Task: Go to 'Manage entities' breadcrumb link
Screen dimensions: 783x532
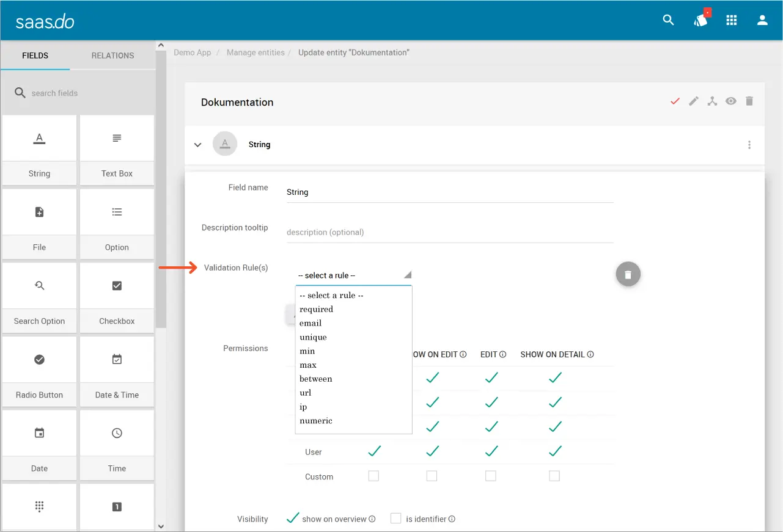Action: (255, 53)
